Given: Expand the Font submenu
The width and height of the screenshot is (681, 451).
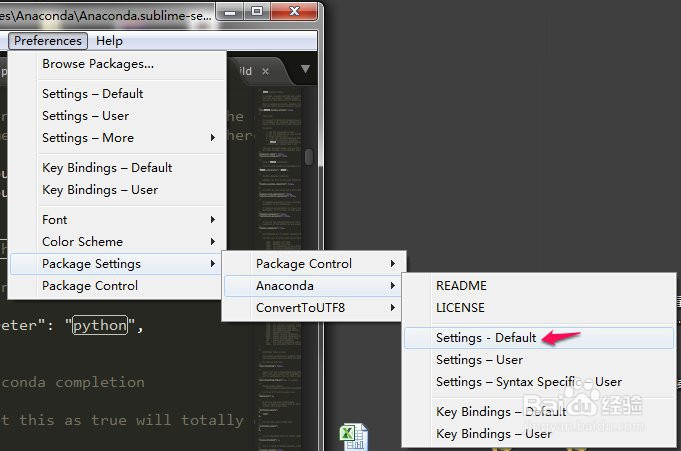Looking at the screenshot, I should [117, 220].
